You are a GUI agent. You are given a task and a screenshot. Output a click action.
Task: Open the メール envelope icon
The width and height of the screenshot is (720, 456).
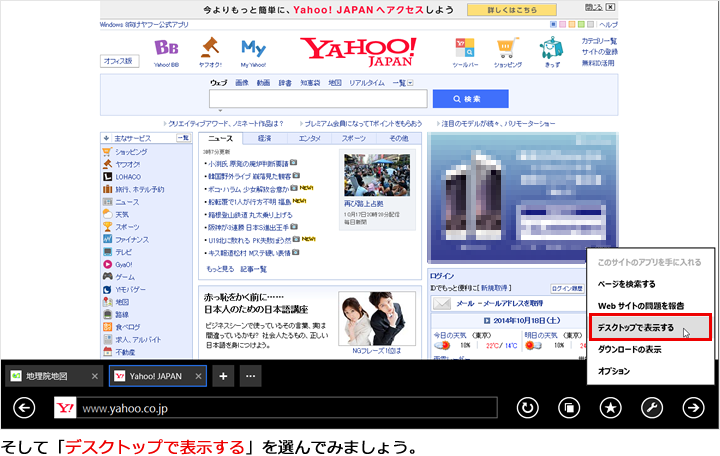442,304
